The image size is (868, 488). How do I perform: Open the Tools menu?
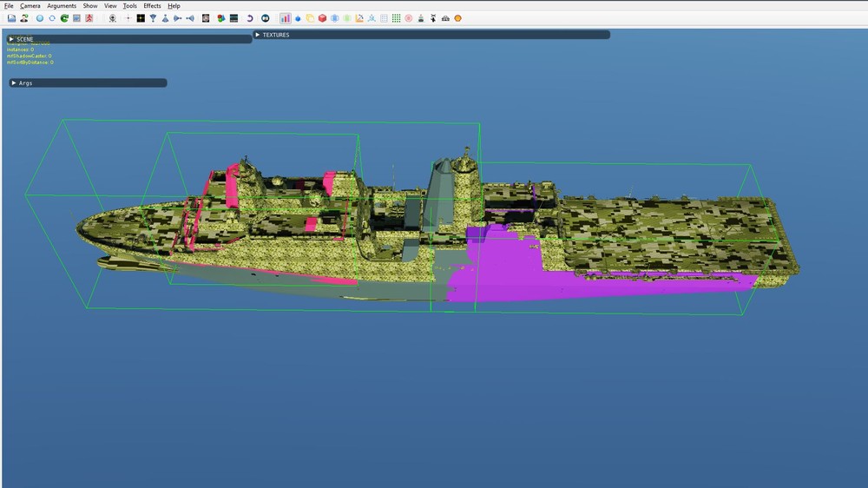129,5
